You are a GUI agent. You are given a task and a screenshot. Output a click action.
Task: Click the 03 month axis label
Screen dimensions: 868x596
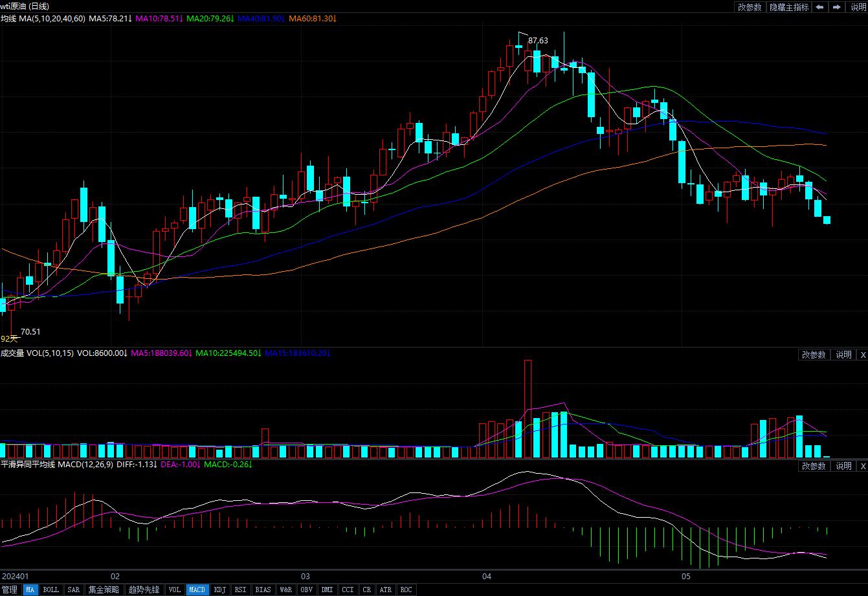[306, 576]
